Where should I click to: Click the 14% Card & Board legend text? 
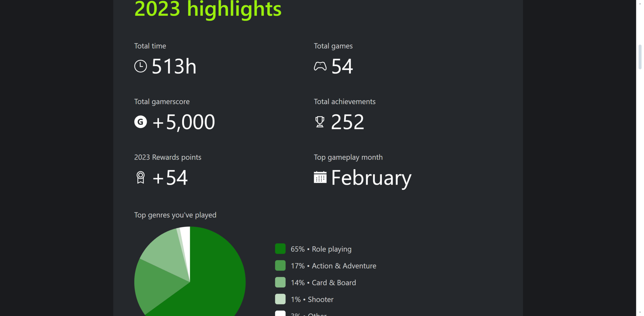[x=323, y=282]
